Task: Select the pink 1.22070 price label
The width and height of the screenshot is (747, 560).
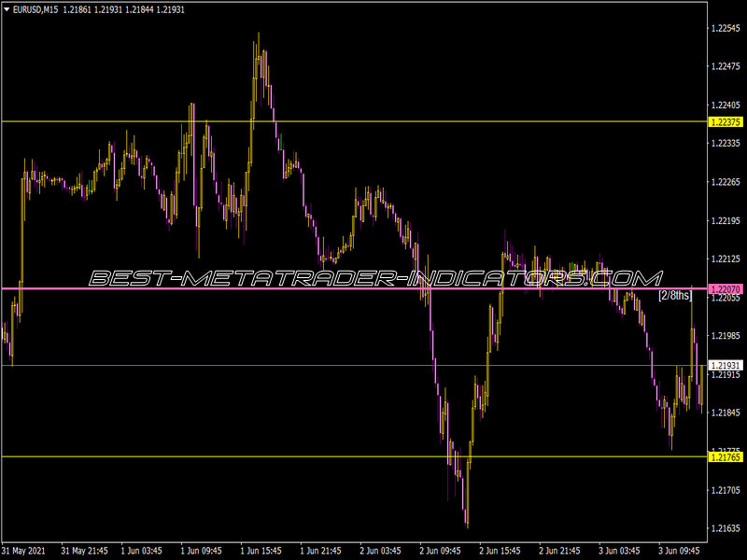Action: [726, 289]
